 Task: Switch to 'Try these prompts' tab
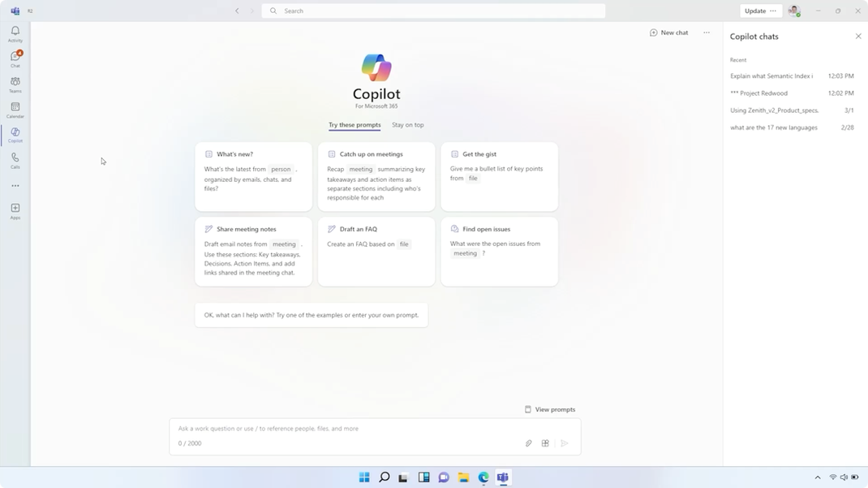pos(355,124)
